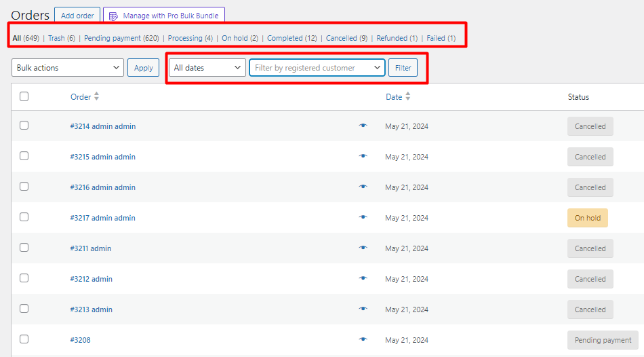Tick the checkbox for order #3212
The width and height of the screenshot is (644, 357).
24,278
